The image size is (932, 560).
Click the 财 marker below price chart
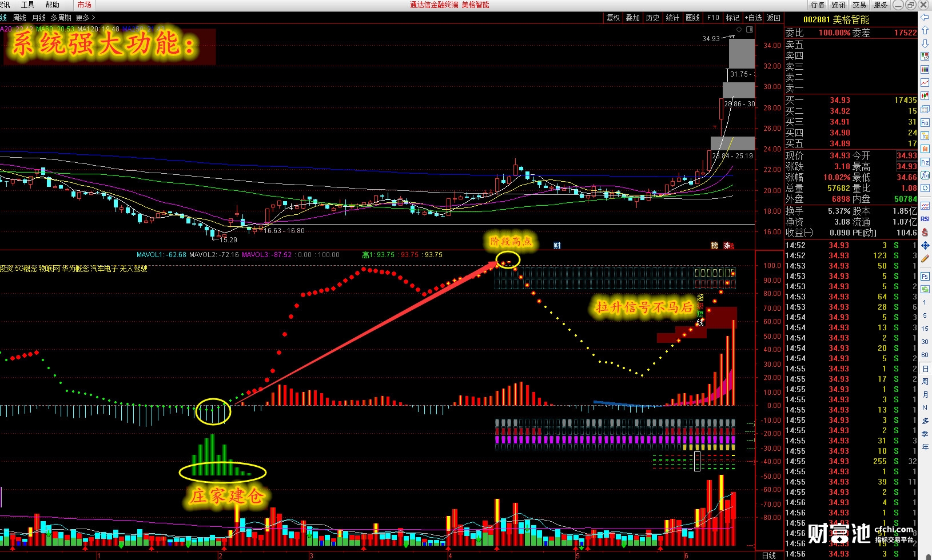(557, 246)
